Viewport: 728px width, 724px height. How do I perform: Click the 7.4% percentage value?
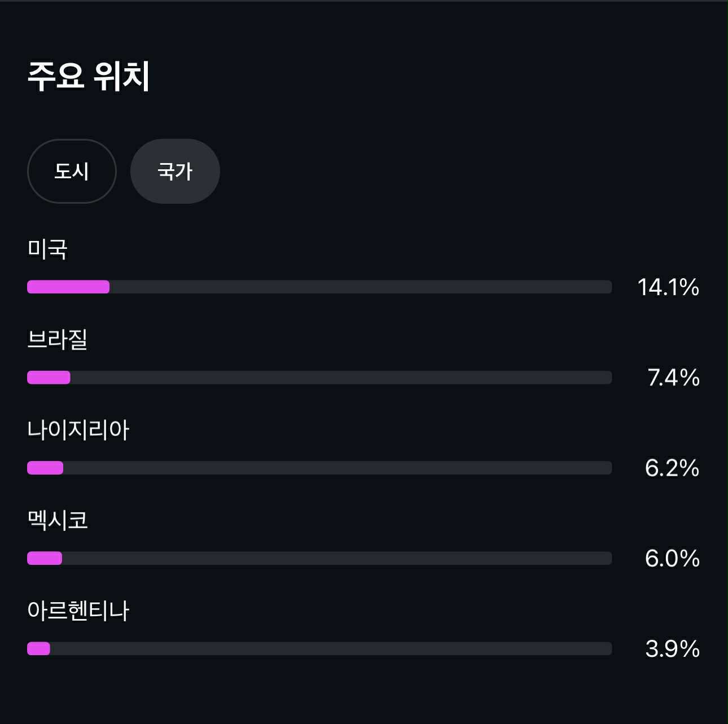[673, 378]
